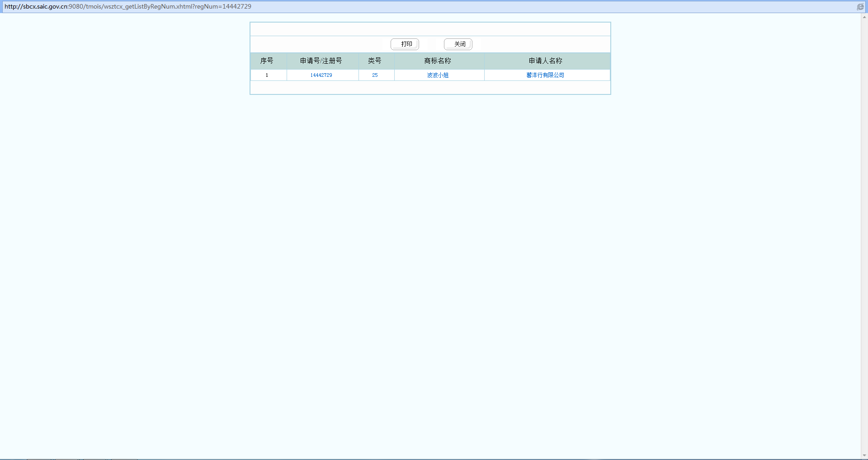
Task: Open applicant 馨洋行有限公司 link
Action: pyautogui.click(x=545, y=75)
